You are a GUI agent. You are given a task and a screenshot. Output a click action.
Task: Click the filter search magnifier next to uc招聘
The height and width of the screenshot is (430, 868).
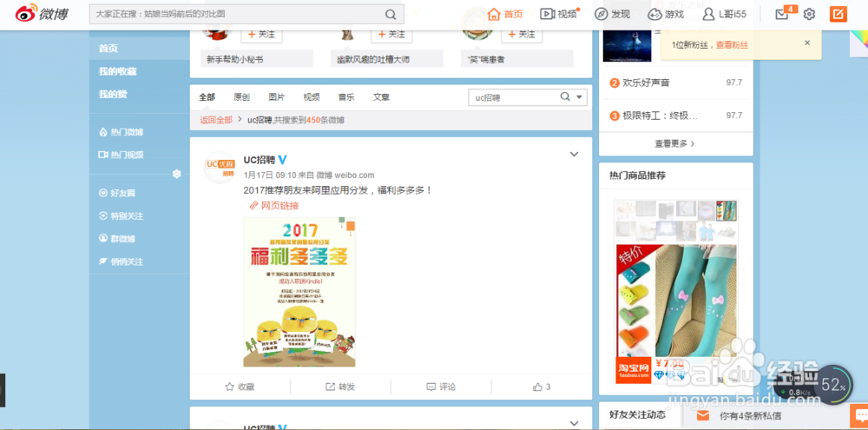point(565,96)
